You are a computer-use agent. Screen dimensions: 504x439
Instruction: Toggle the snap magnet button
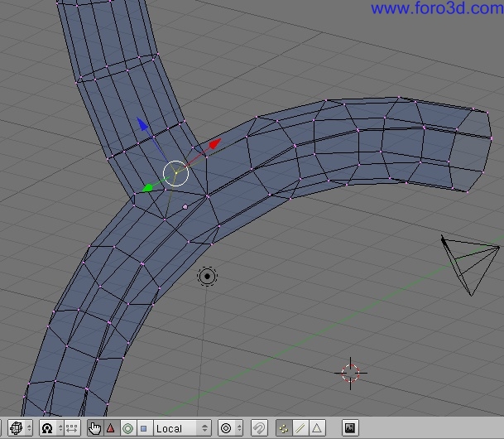[x=259, y=428]
